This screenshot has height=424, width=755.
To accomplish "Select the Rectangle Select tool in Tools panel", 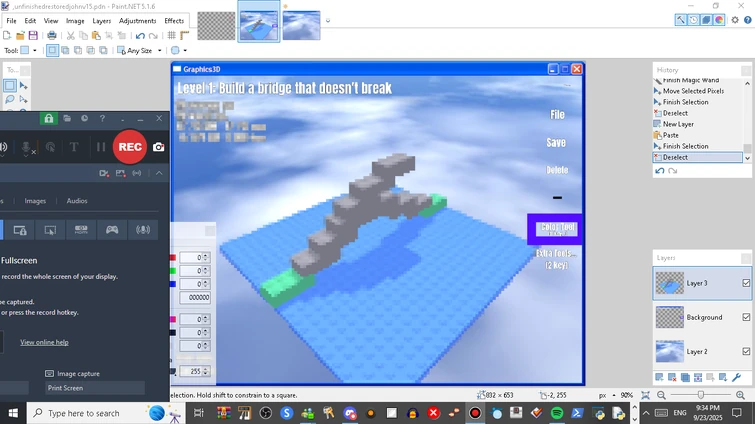I will (10, 86).
